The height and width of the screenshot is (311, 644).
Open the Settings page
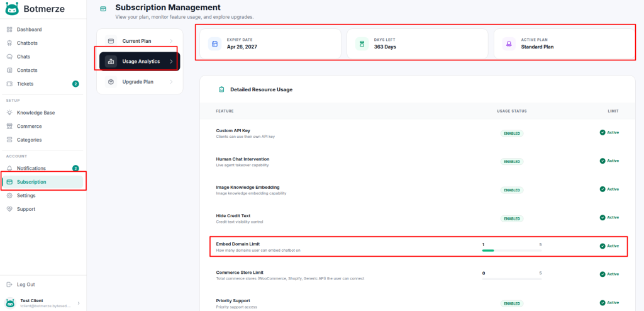43,195
